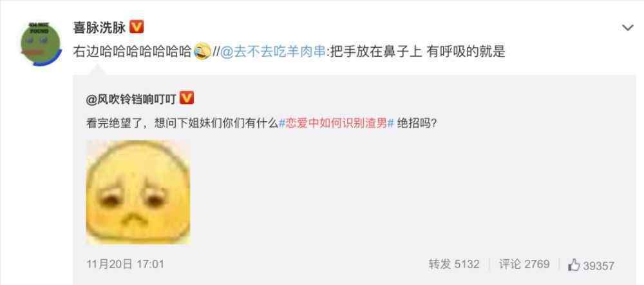
Task: Open the hashtag 恋爱中如何识别渣男 topic
Action: coord(337,124)
